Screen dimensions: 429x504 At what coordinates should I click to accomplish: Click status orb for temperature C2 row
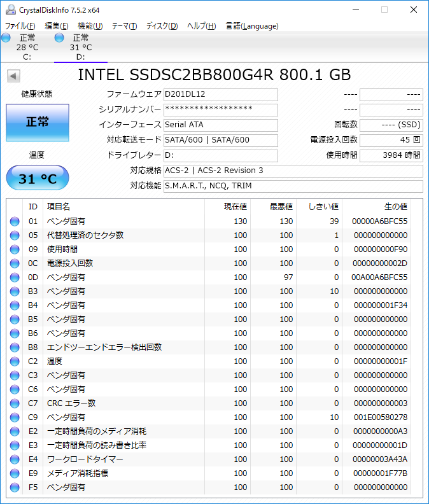tap(15, 361)
